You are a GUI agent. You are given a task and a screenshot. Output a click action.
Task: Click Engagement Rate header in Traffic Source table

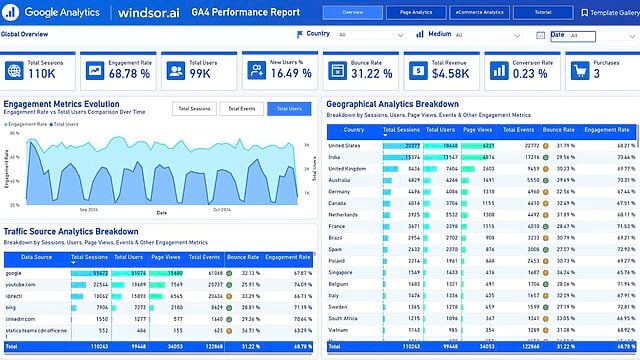point(288,257)
